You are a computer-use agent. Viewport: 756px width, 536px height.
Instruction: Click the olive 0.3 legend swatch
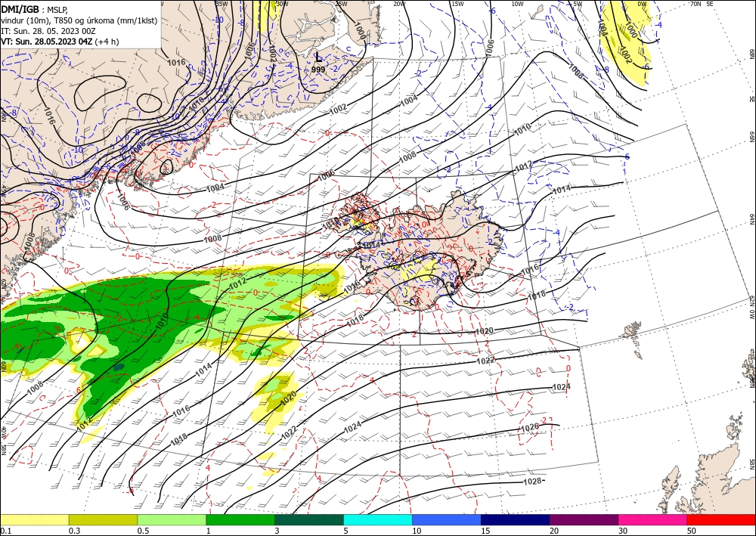103,519
